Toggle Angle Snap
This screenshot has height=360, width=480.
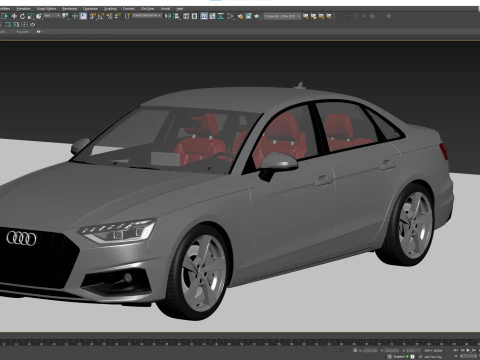(101, 16)
